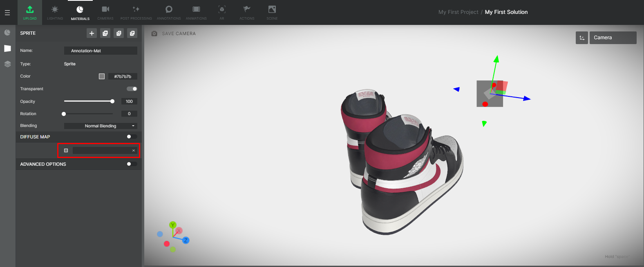Click the SPRITE panel header
Viewport: 644px width, 267px height.
pos(28,33)
